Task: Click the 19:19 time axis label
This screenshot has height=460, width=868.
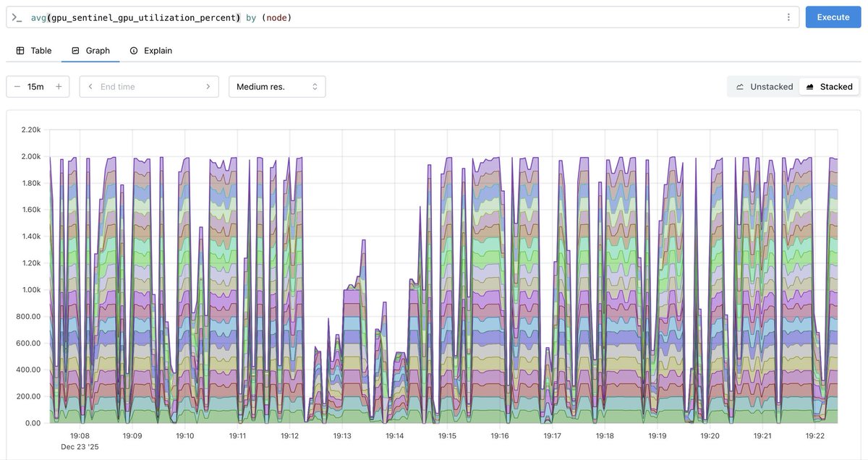Action: pos(658,436)
